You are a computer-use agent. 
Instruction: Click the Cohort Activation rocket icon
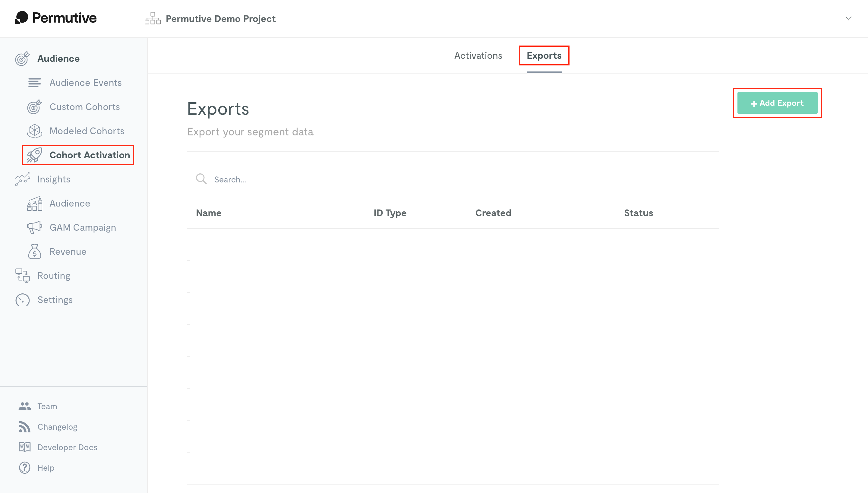35,155
